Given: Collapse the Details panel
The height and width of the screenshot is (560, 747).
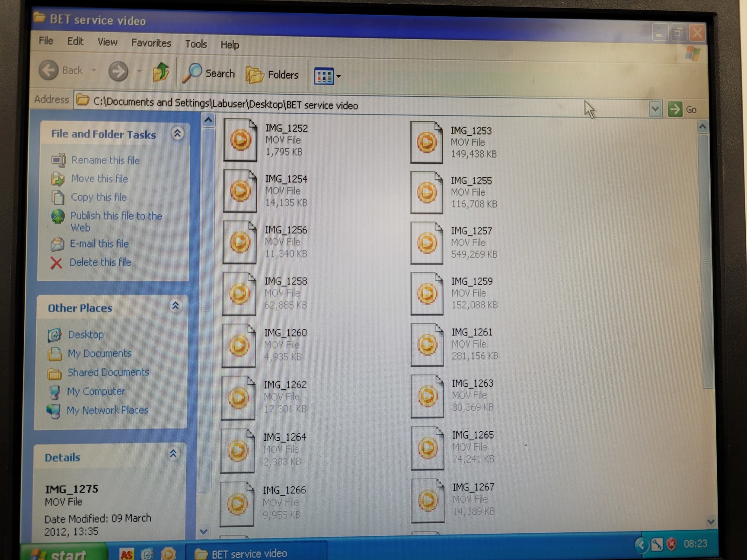Looking at the screenshot, I should [x=173, y=454].
